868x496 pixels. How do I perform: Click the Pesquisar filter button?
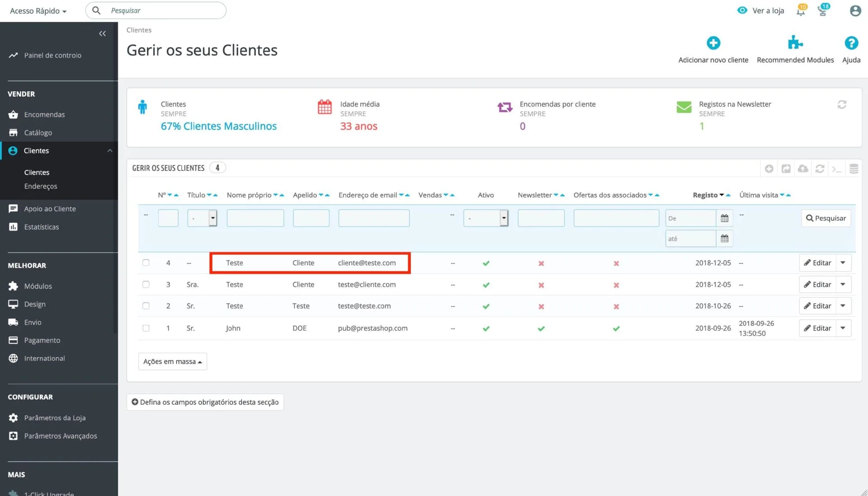826,218
